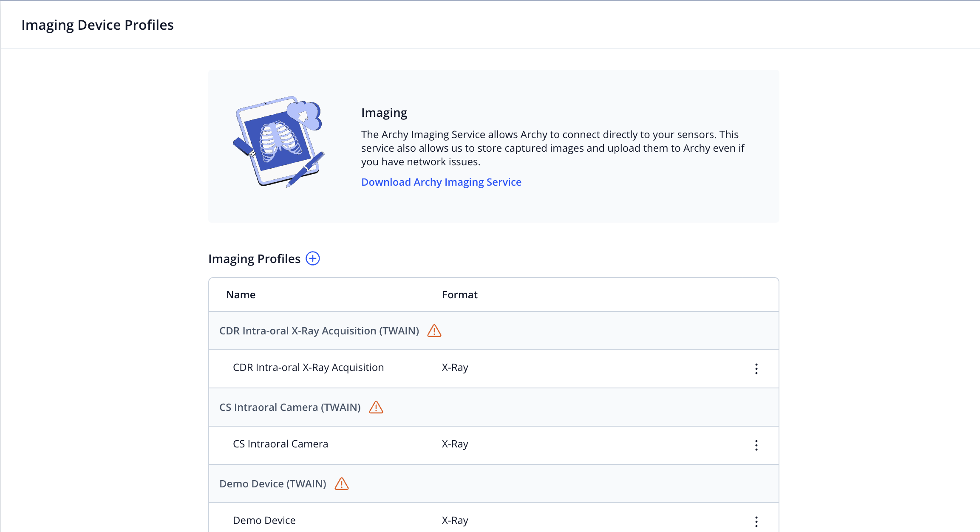Open kebab menu for Demo Device row
The width and height of the screenshot is (980, 532).
pyautogui.click(x=756, y=521)
